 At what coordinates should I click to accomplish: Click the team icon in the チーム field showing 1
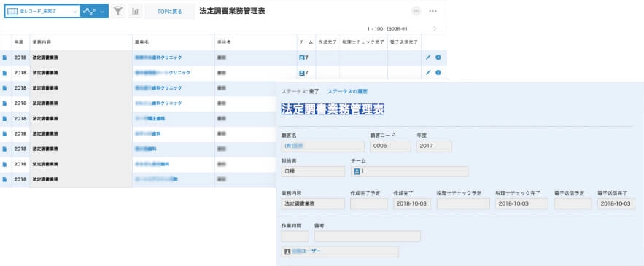point(357,171)
